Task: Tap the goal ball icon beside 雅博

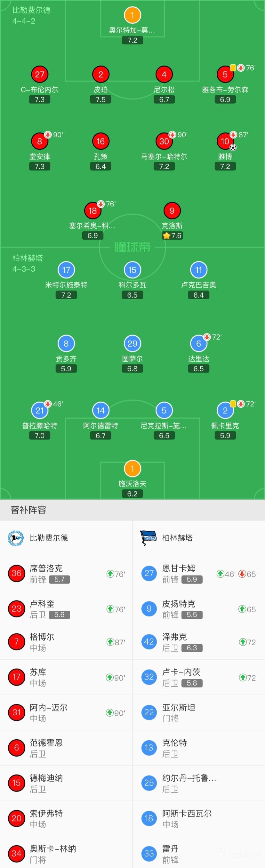Action: pyautogui.click(x=233, y=147)
